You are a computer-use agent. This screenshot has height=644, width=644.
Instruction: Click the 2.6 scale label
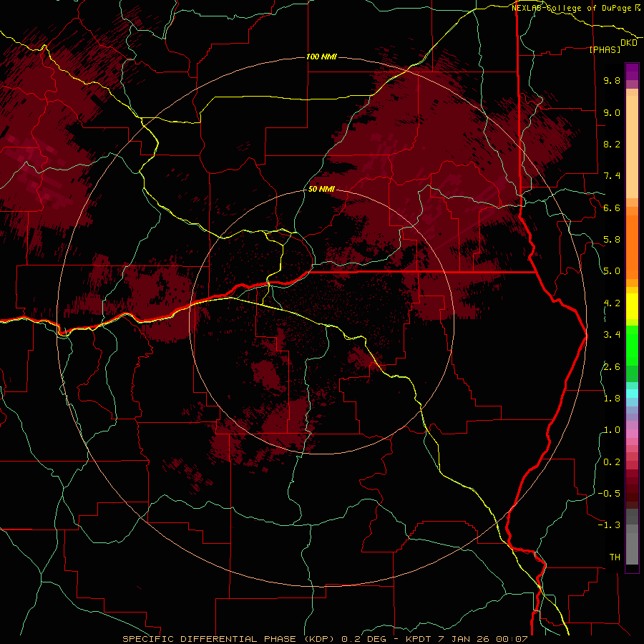612,366
